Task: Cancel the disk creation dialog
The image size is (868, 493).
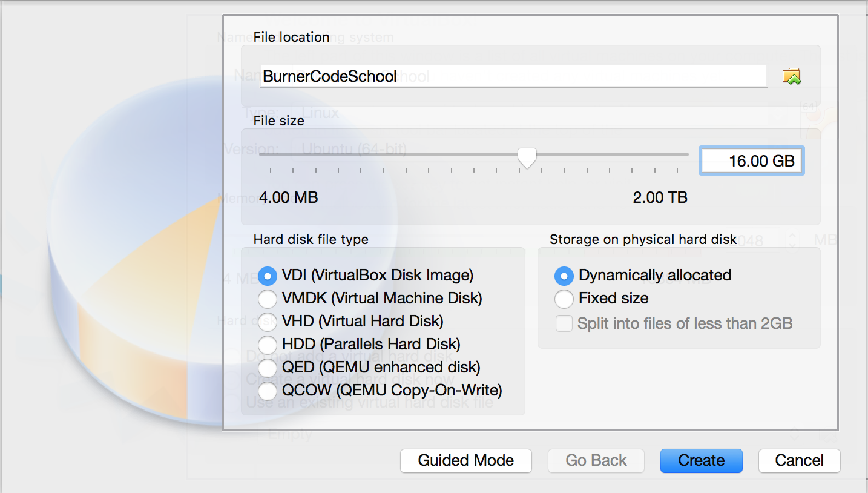Action: point(800,460)
